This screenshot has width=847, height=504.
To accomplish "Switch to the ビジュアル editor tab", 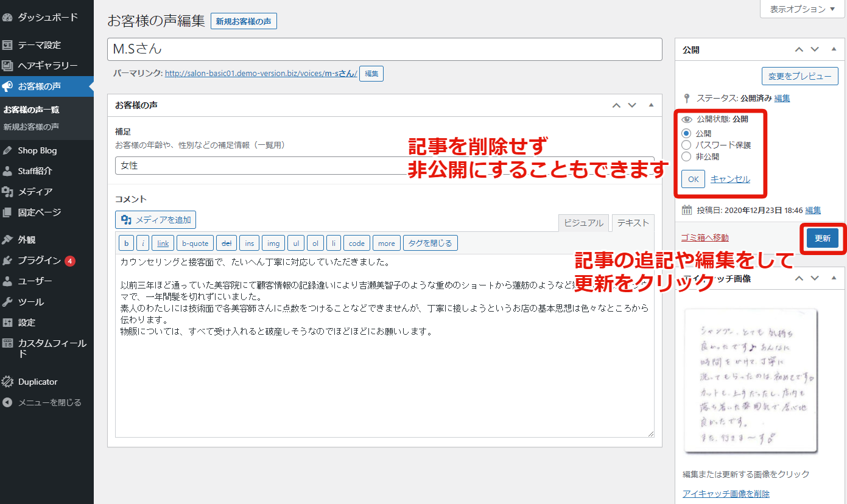I will tap(583, 223).
